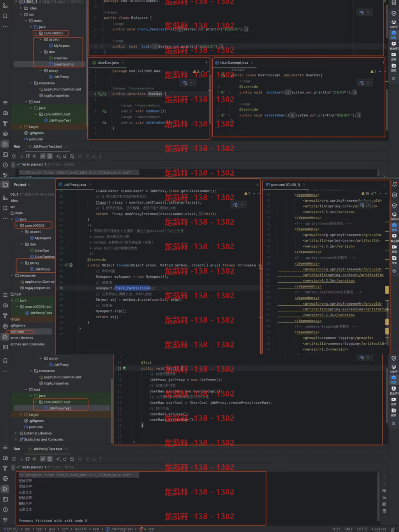The height and width of the screenshot is (532, 399).
Task: Click lkl0005 in the bottom breadcrumb bar
Action: coord(81,529)
